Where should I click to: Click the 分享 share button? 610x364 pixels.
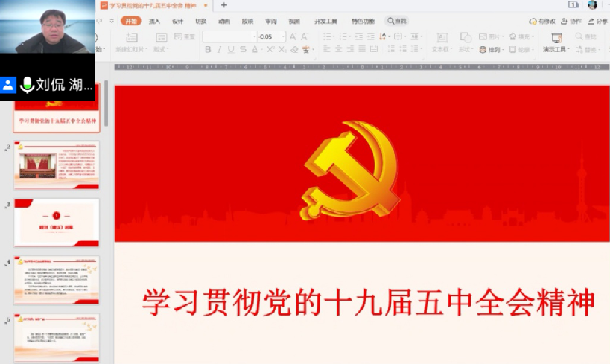(597, 22)
